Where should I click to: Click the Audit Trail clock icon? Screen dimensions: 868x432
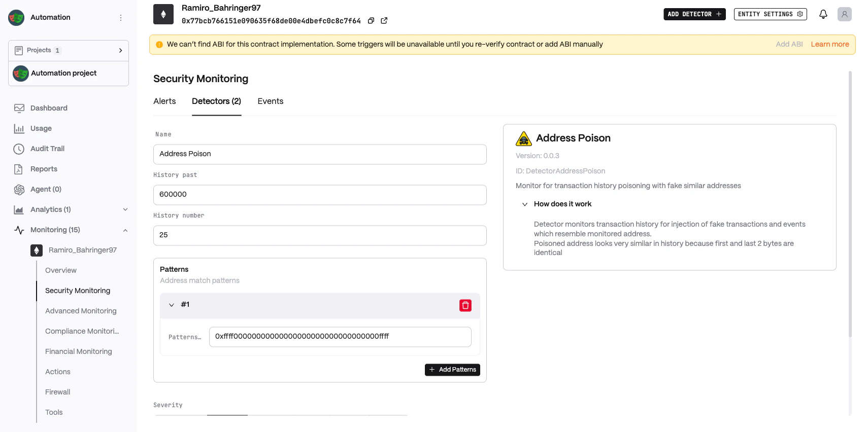(19, 149)
